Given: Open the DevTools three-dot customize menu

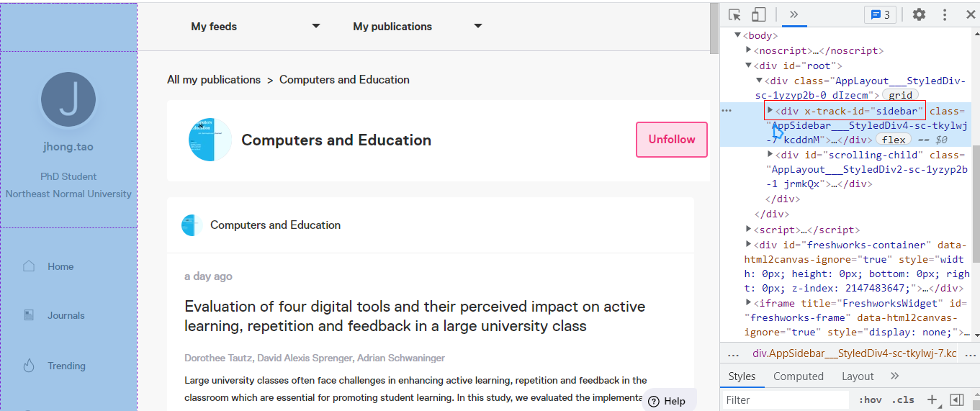Looking at the screenshot, I should pyautogui.click(x=945, y=14).
